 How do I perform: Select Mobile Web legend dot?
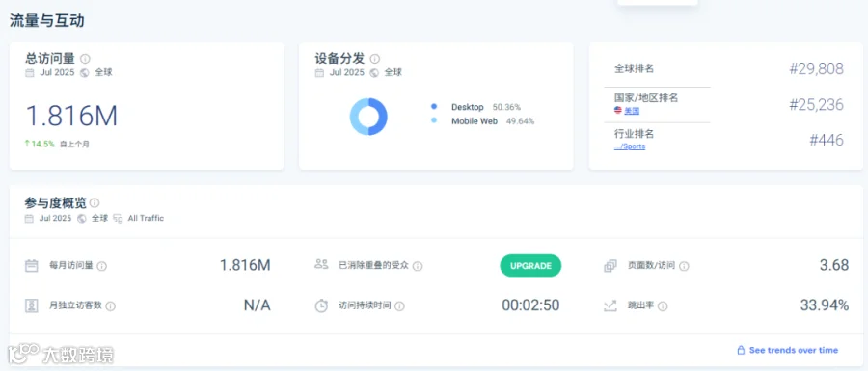[434, 120]
